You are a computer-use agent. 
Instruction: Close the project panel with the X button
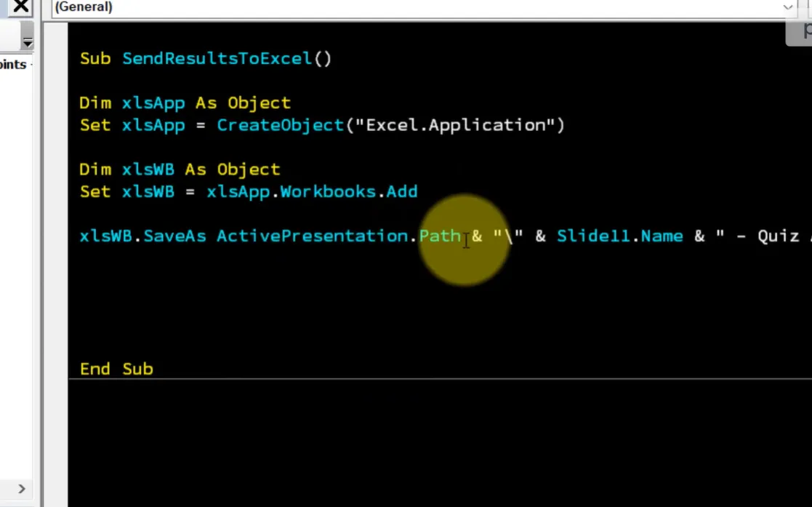point(22,7)
